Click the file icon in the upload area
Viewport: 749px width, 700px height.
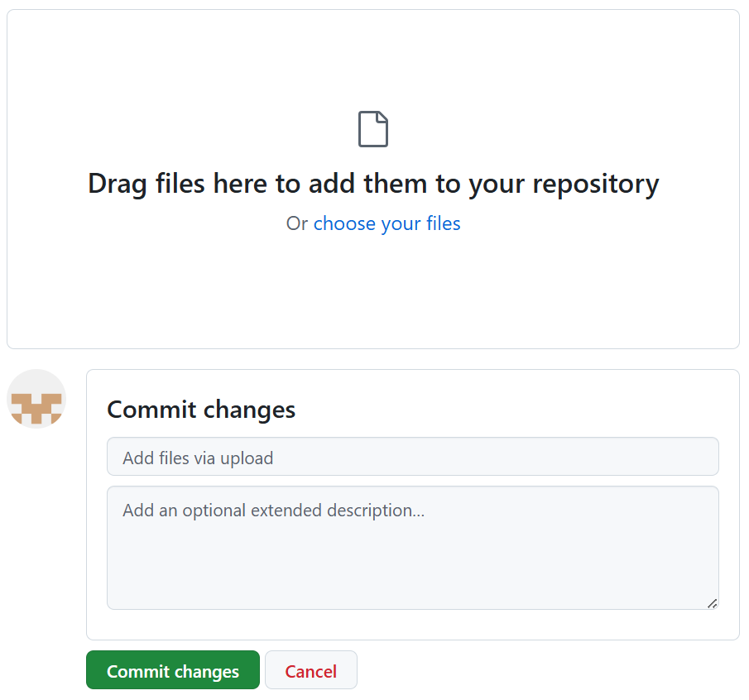click(x=373, y=129)
